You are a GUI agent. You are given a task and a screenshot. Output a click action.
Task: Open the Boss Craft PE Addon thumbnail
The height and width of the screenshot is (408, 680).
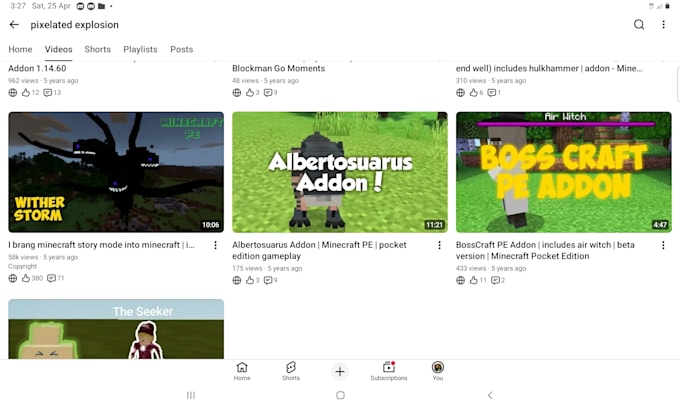[x=563, y=172]
